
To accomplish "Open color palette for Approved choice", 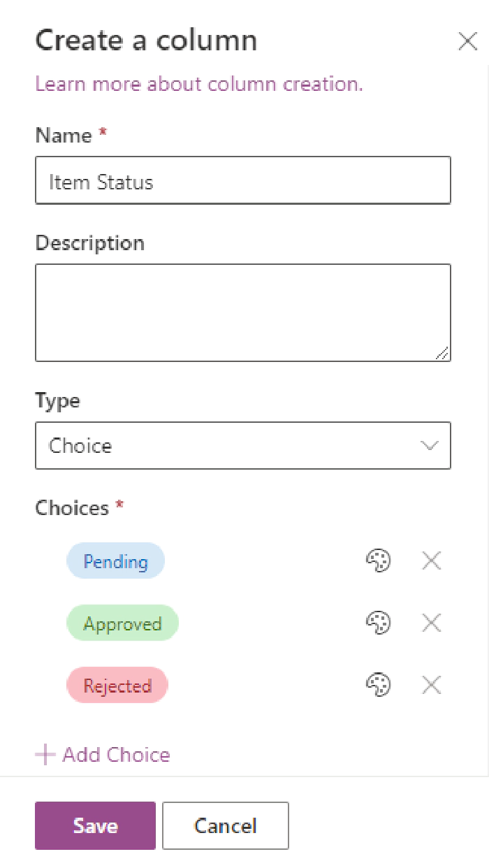I will tap(378, 623).
